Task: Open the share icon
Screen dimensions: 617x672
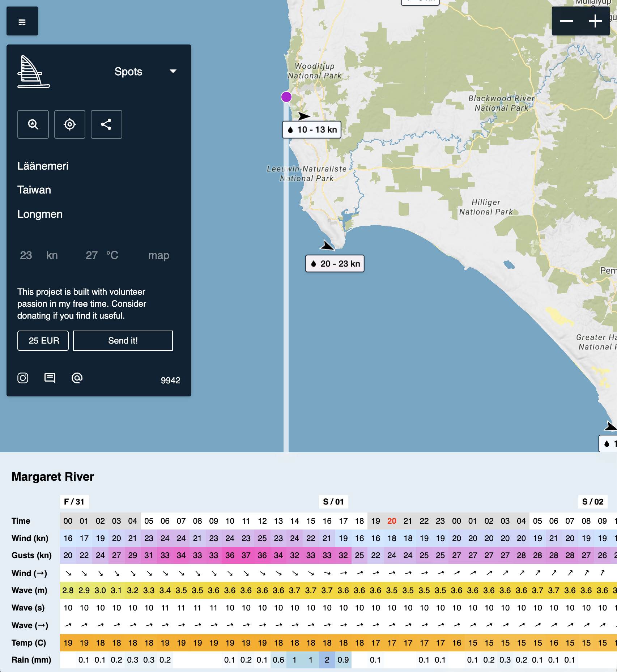Action: tap(106, 124)
